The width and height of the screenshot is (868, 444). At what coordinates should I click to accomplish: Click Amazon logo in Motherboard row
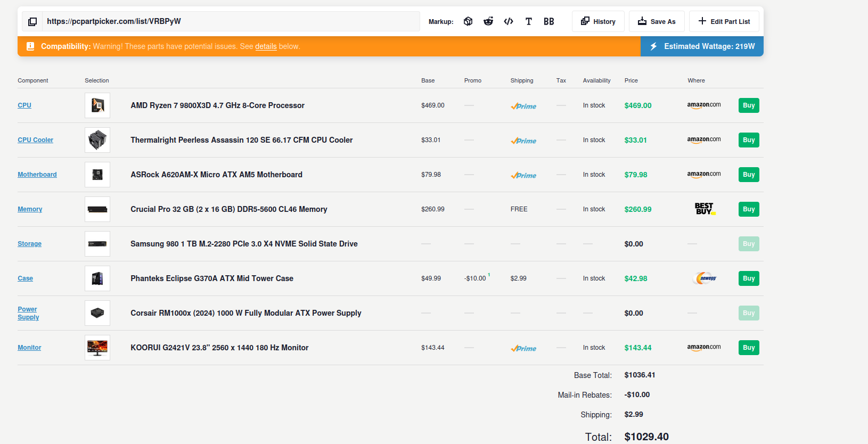tap(704, 175)
